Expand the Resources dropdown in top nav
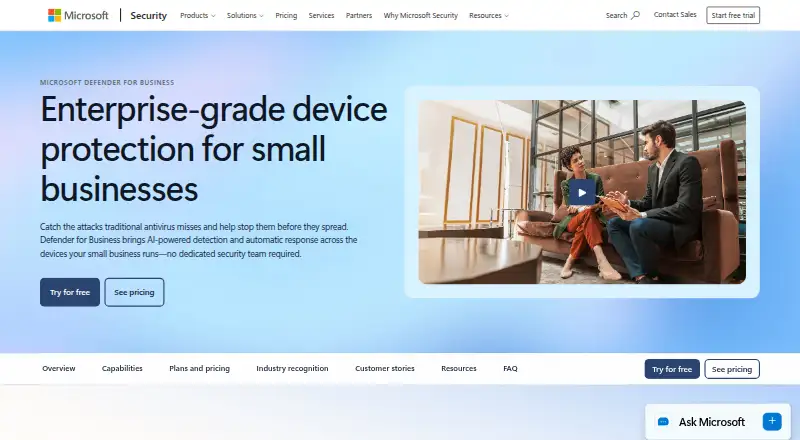Image resolution: width=800 pixels, height=440 pixels. point(489,15)
